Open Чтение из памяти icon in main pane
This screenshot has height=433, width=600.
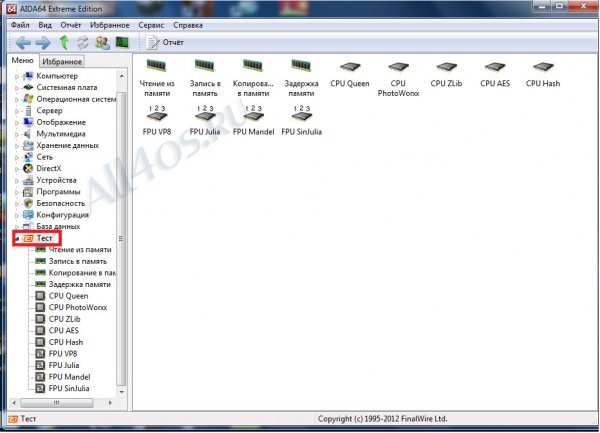point(157,78)
